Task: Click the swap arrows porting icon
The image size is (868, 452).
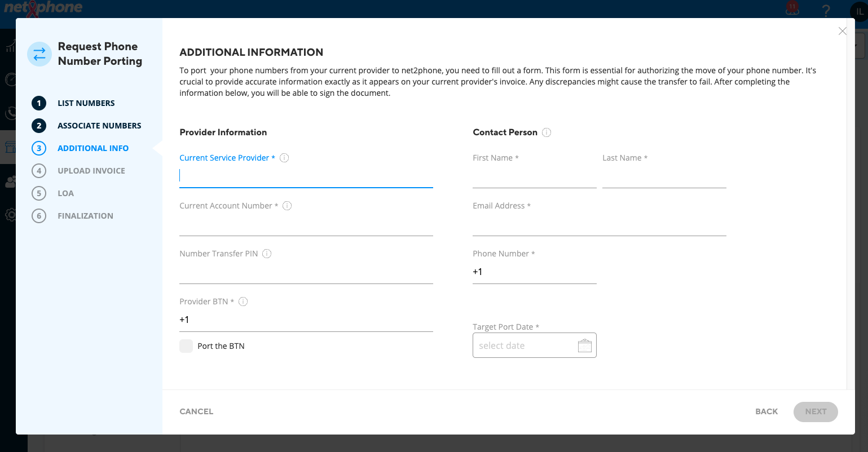Action: tap(39, 54)
